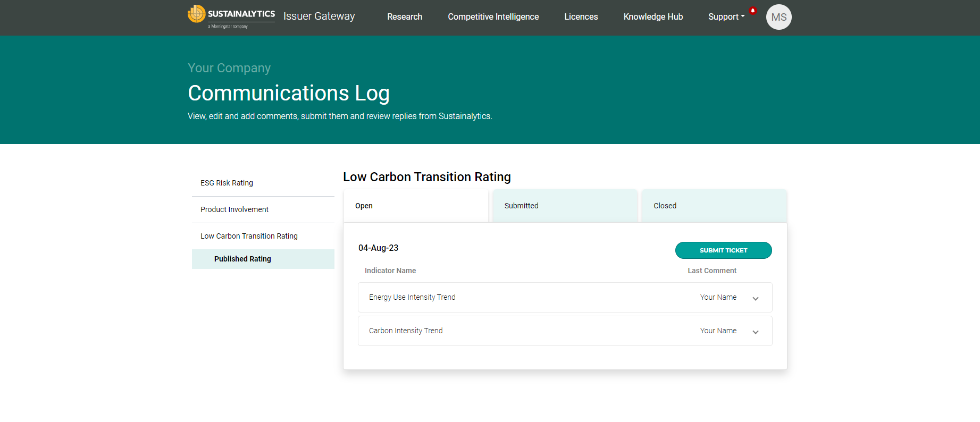Expand the Energy Use Intensity Trend chevron
The image size is (980, 422).
(755, 298)
